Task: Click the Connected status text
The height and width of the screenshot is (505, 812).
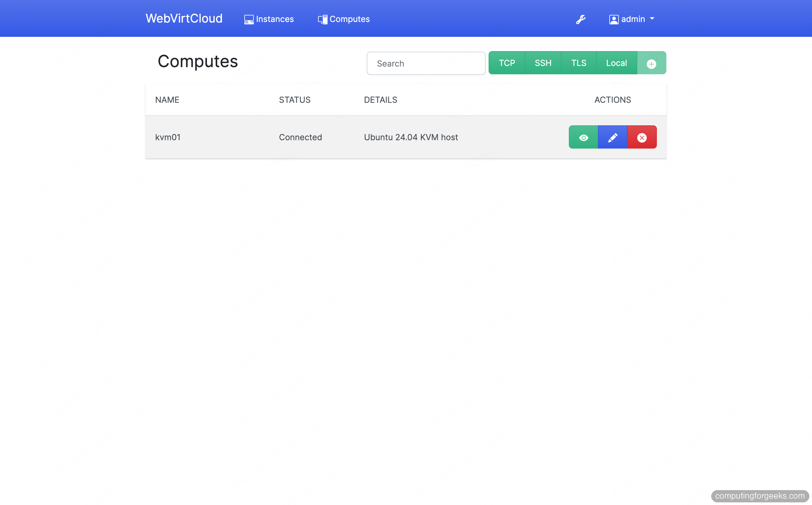Action: click(300, 137)
